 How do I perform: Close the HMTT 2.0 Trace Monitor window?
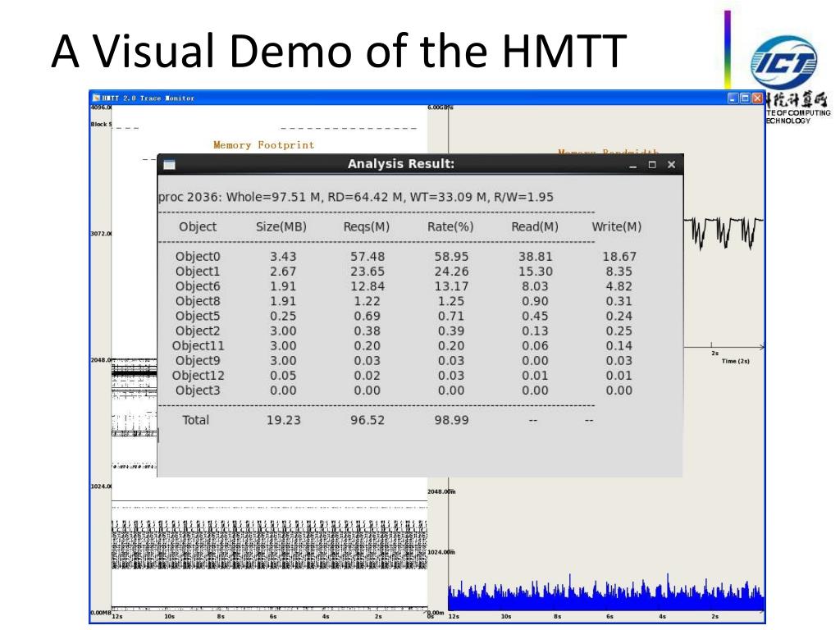click(757, 98)
